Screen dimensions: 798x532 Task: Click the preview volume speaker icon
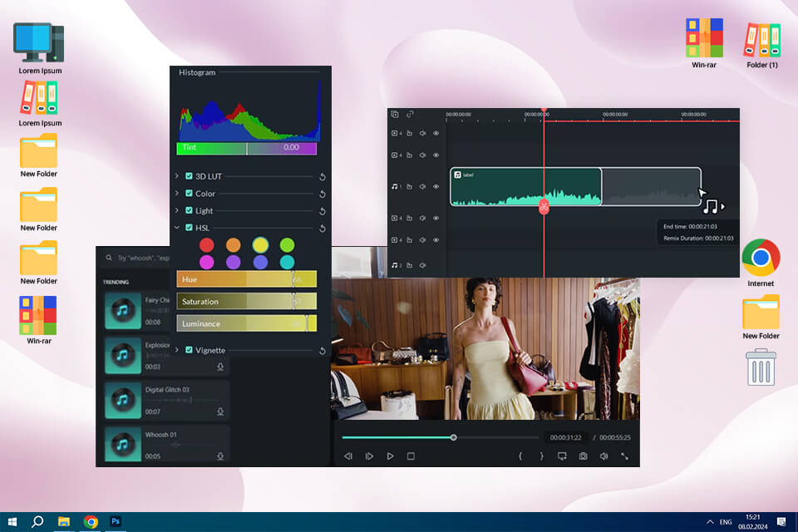[603, 456]
